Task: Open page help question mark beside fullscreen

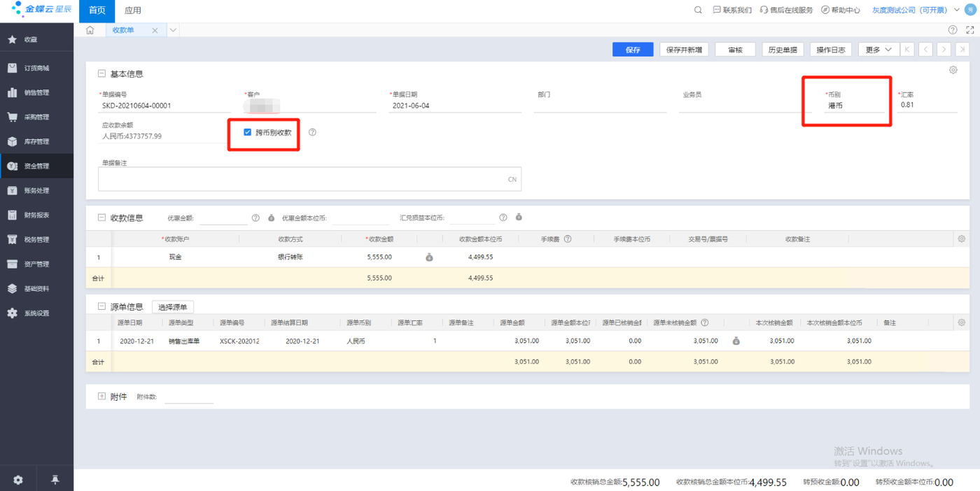Action: point(953,30)
